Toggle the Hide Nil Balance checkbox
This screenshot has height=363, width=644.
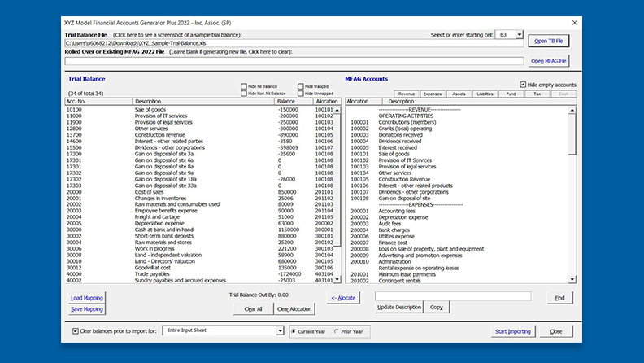tap(244, 86)
